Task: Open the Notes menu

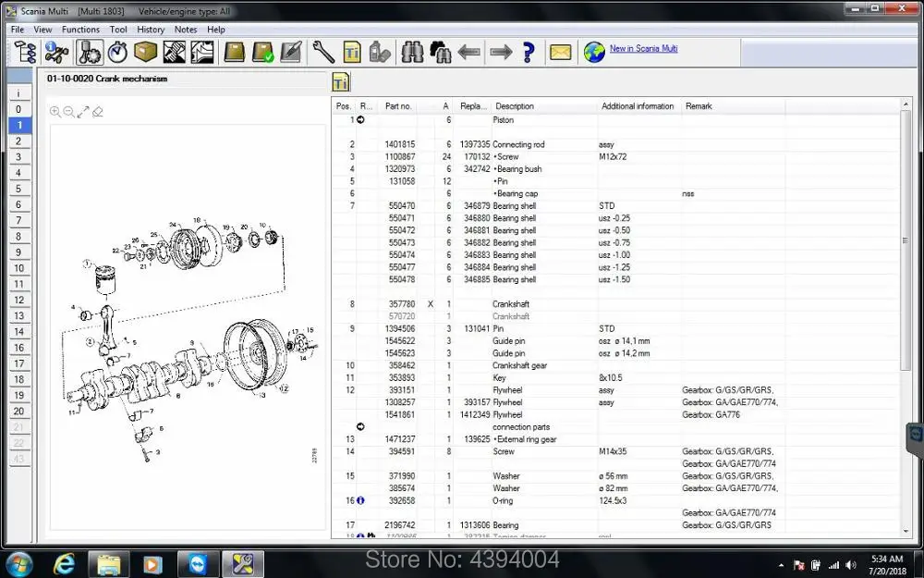Action: coord(185,29)
